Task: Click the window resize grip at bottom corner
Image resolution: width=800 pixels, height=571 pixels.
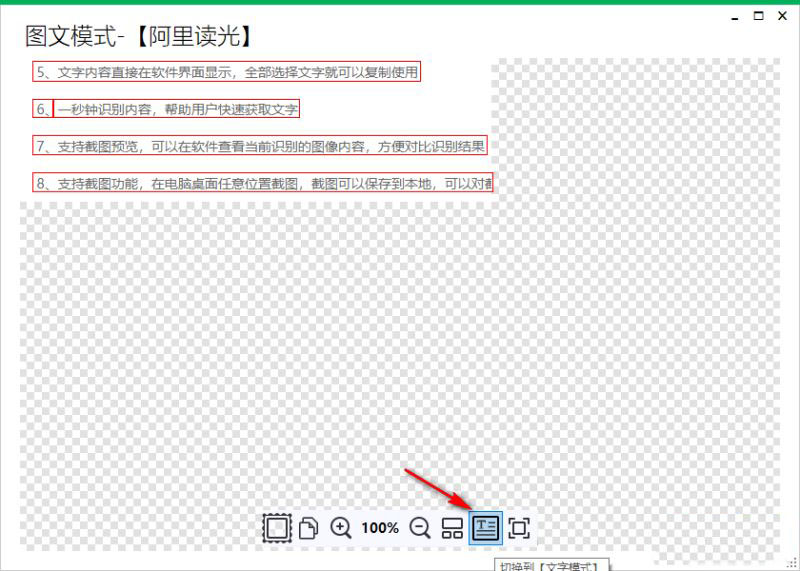Action: pos(792,563)
